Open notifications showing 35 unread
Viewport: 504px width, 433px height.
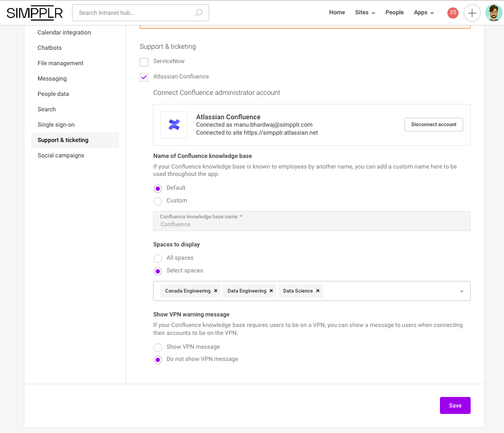tap(452, 12)
